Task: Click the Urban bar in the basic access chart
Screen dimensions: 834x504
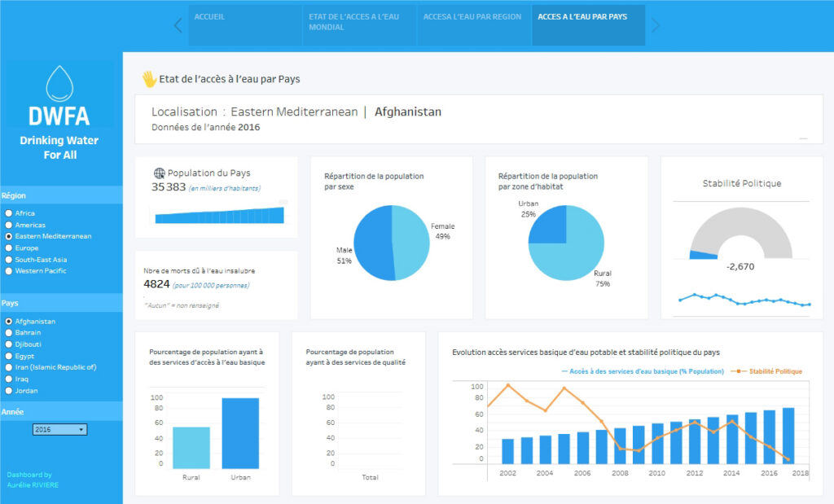Action: [239, 432]
